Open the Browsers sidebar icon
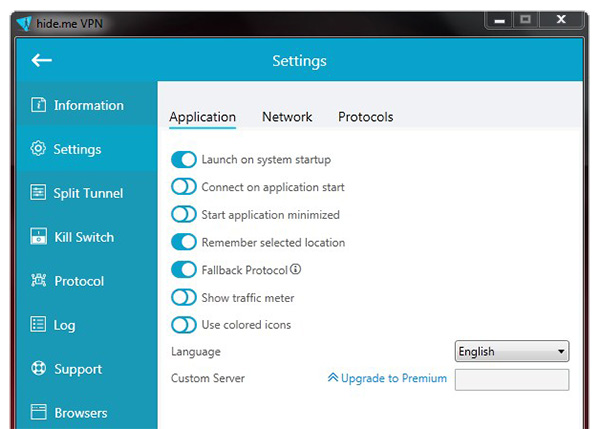The height and width of the screenshot is (429, 600). point(38,412)
